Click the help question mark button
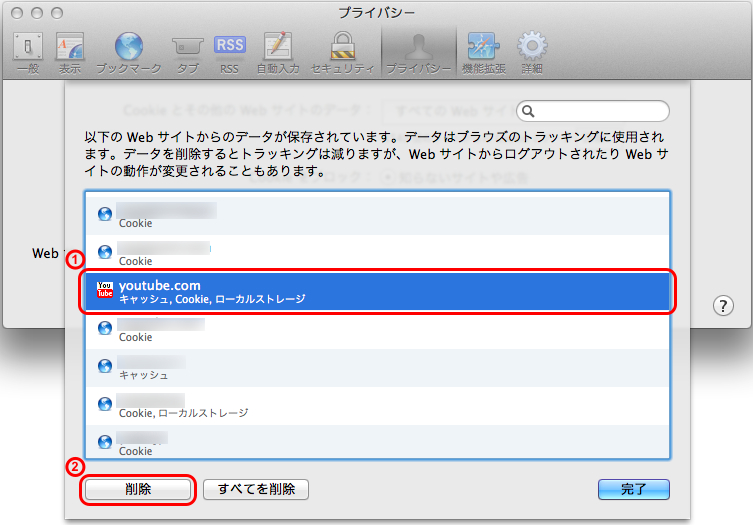 724,306
